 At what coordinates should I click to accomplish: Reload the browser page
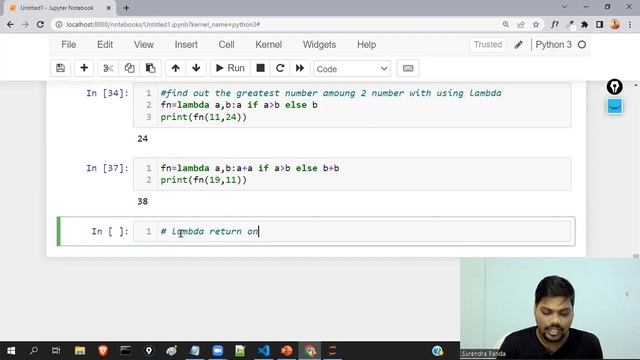point(40,24)
